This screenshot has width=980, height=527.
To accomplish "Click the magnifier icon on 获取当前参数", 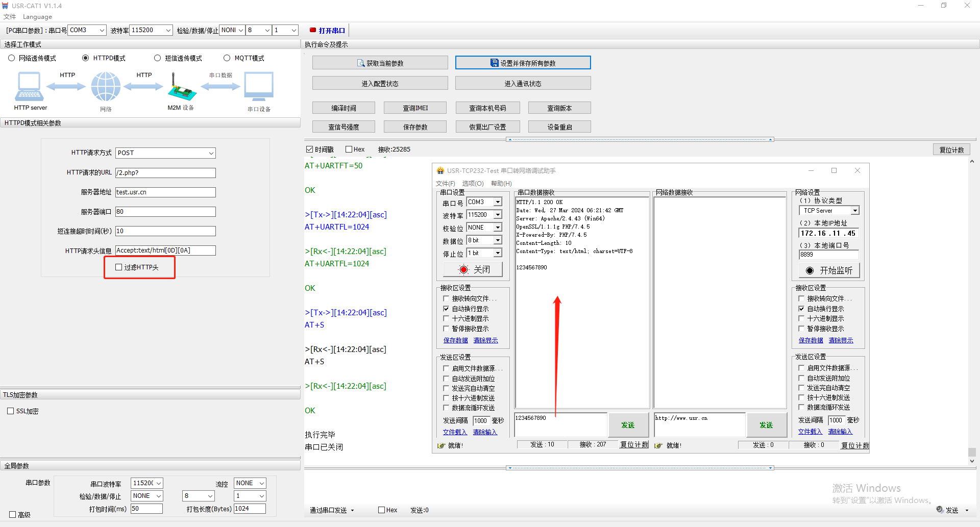I will [361, 63].
